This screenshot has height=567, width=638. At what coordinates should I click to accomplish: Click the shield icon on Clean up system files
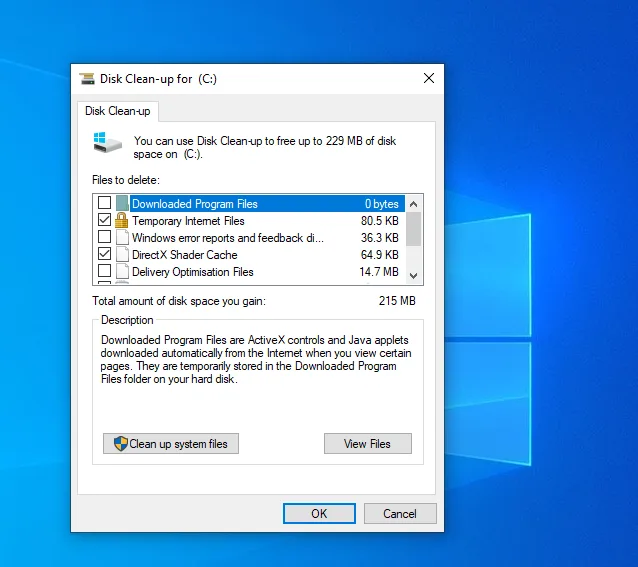tap(119, 444)
